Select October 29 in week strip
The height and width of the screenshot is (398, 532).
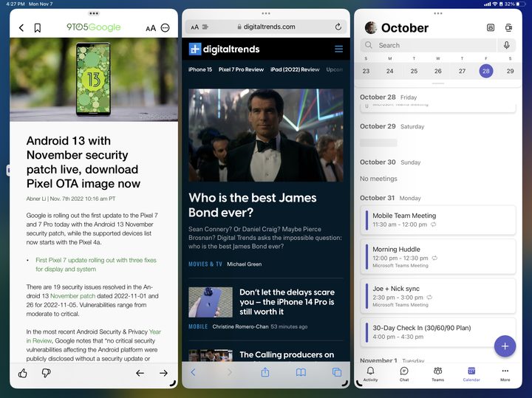[x=510, y=71]
